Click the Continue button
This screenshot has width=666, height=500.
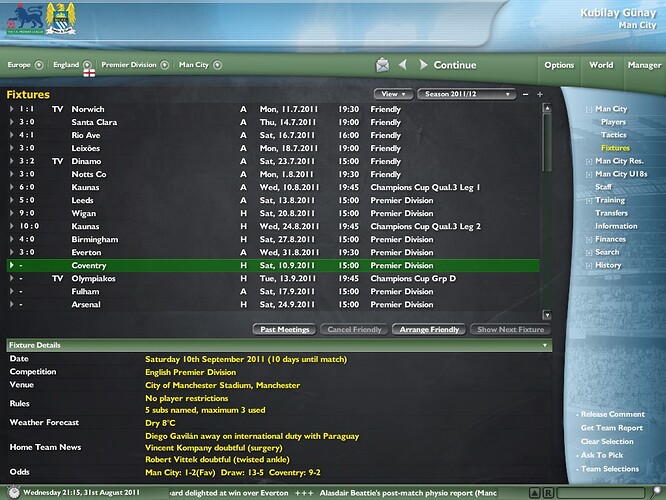point(455,65)
